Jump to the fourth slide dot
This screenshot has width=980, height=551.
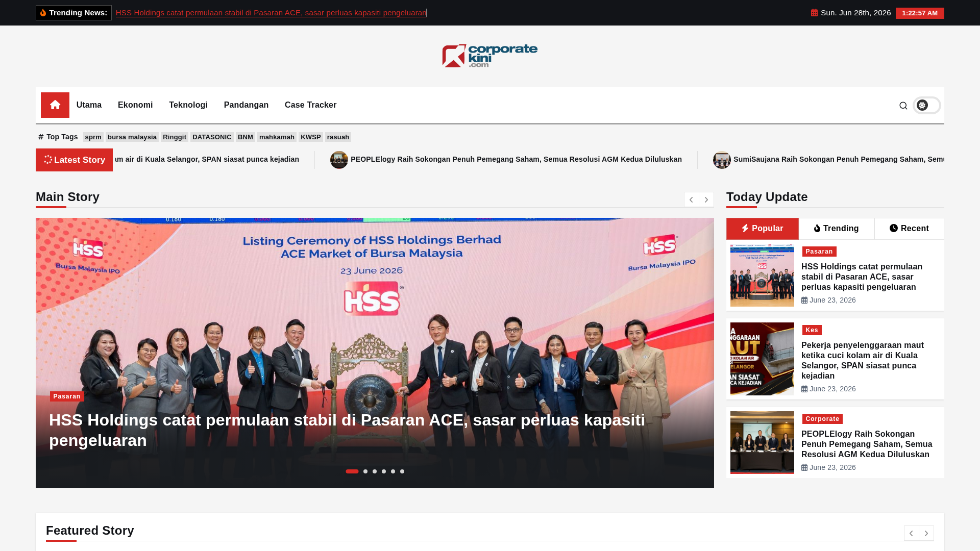pos(384,471)
